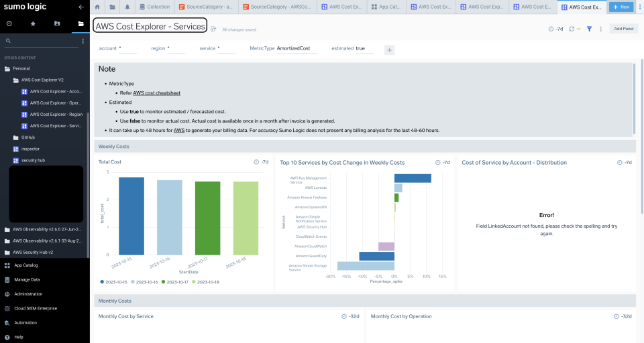Screen dimensions: 644x343
Task: Switch to the SourceCategory - a... tab
Action: [206, 7]
